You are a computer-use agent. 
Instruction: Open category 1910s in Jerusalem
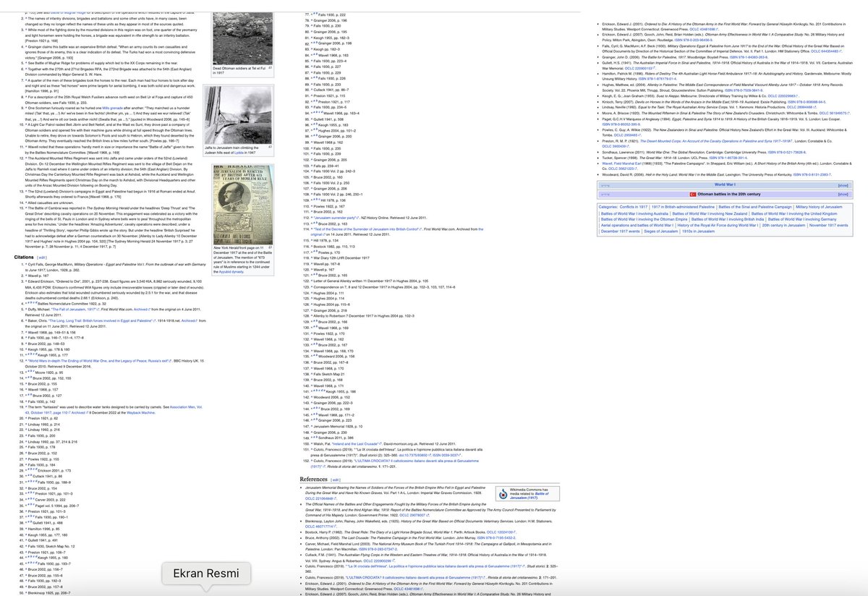click(x=698, y=231)
